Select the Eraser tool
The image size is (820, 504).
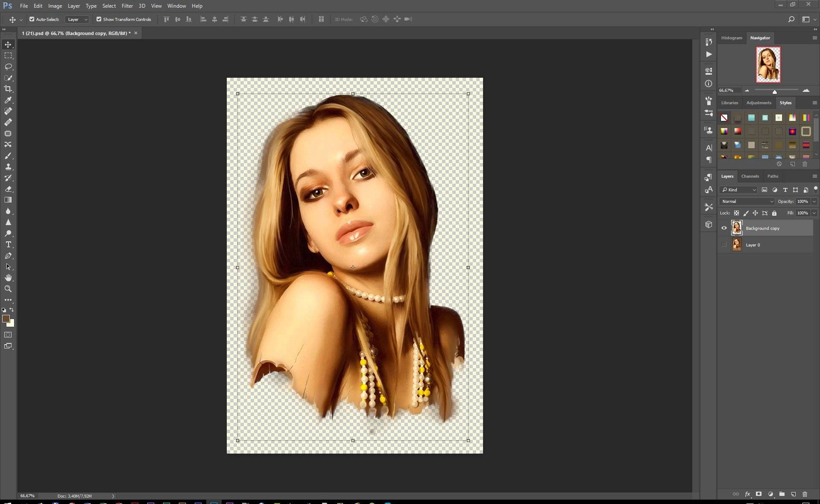(8, 189)
